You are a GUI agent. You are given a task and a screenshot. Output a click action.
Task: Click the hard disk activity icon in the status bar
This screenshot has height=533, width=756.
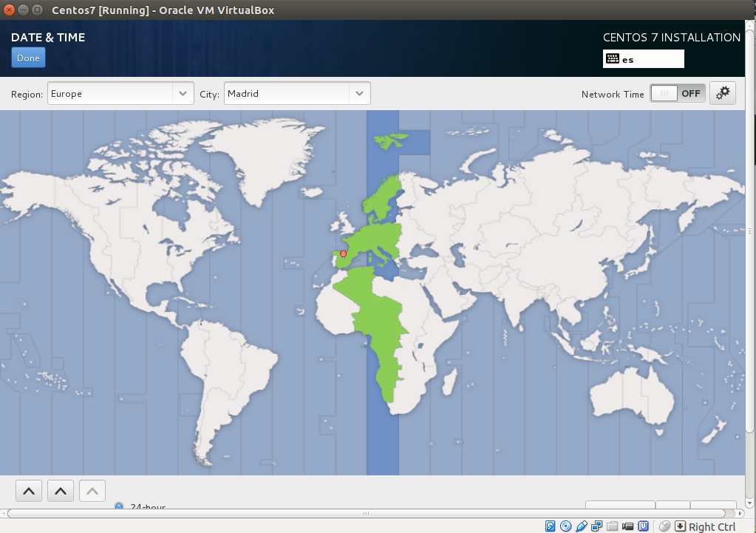(x=550, y=525)
